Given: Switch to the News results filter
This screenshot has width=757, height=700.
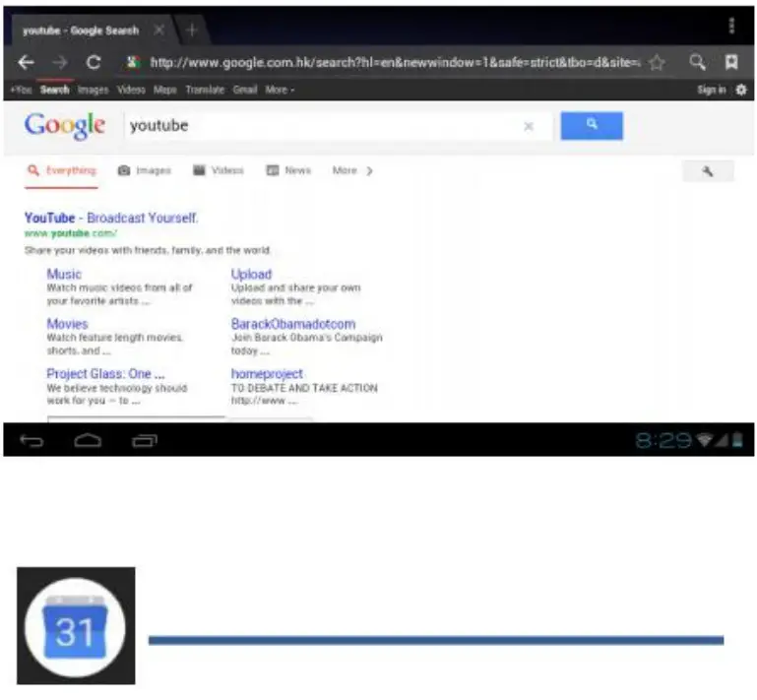Looking at the screenshot, I should click(x=288, y=170).
